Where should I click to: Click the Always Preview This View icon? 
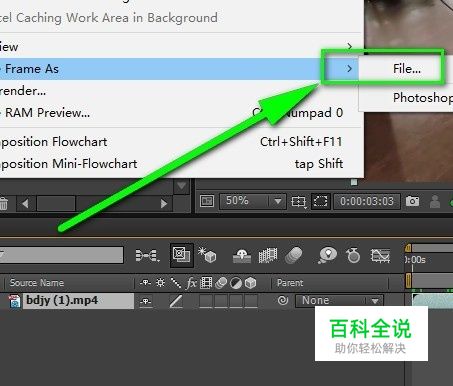[x=207, y=201]
